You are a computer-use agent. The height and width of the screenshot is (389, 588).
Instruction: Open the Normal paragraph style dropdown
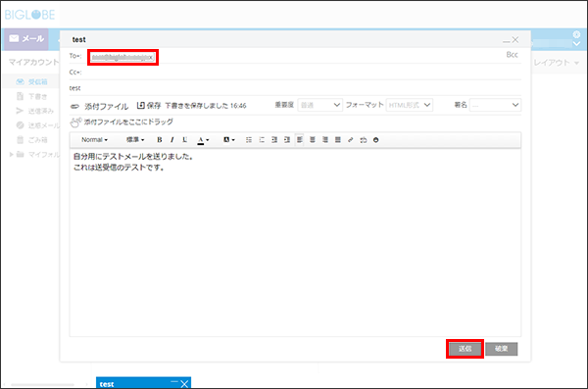pos(94,140)
